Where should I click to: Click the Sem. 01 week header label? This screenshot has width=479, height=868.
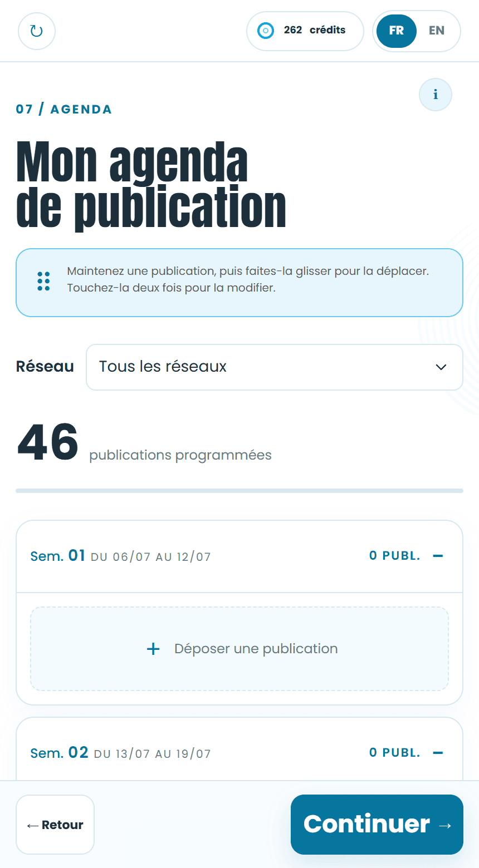(58, 556)
